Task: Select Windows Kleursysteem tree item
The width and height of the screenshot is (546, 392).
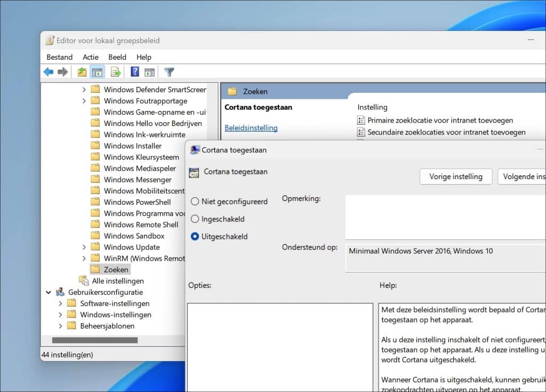Action: coord(141,157)
